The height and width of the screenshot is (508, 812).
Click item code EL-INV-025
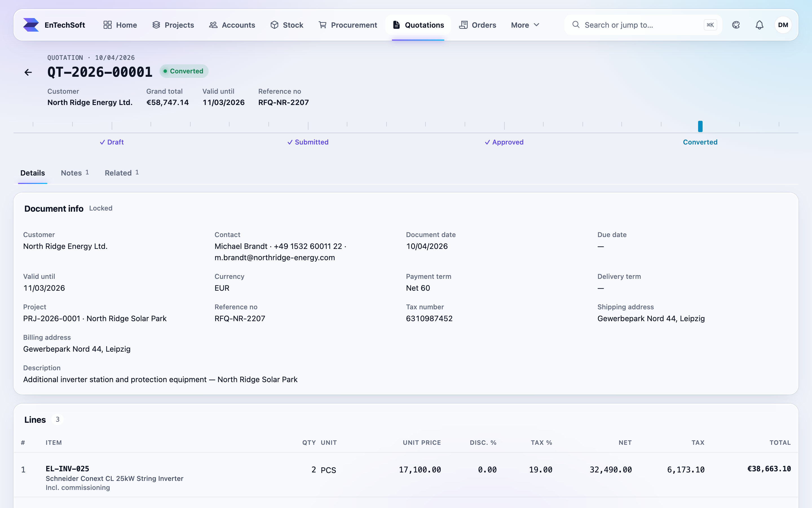tap(67, 469)
